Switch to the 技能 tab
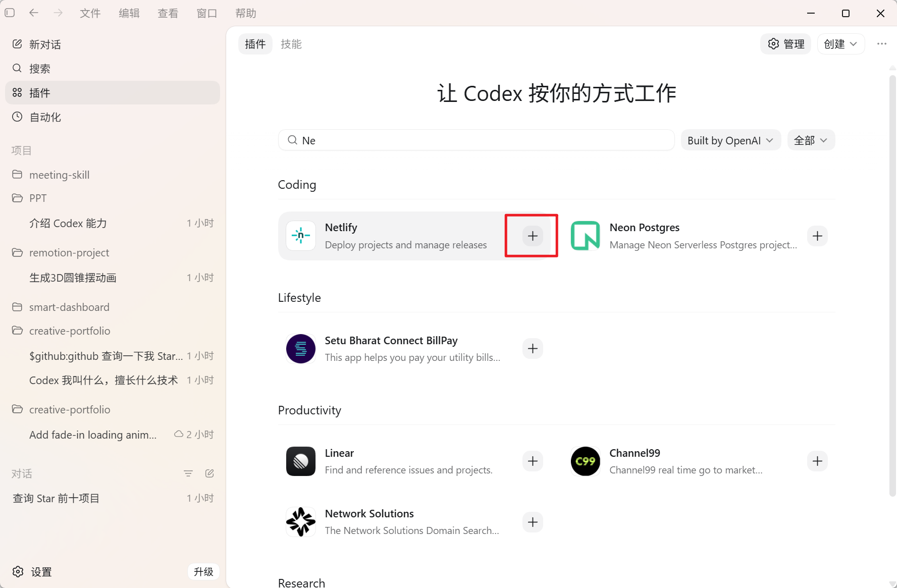 point(291,44)
